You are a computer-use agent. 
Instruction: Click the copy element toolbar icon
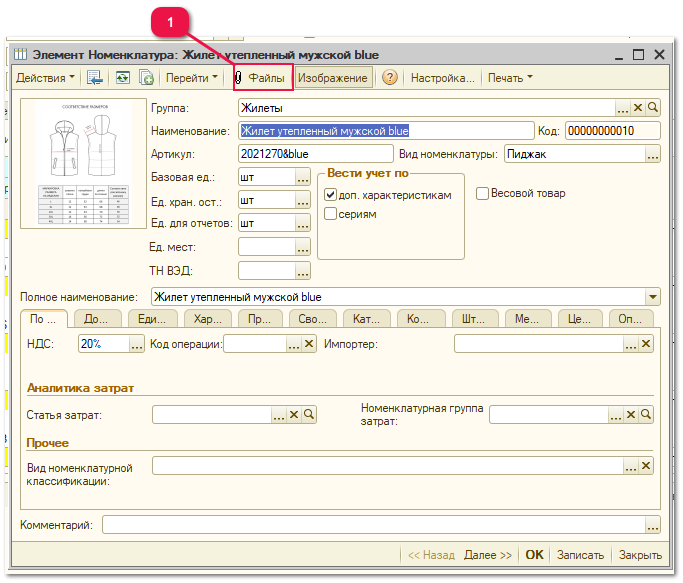146,78
